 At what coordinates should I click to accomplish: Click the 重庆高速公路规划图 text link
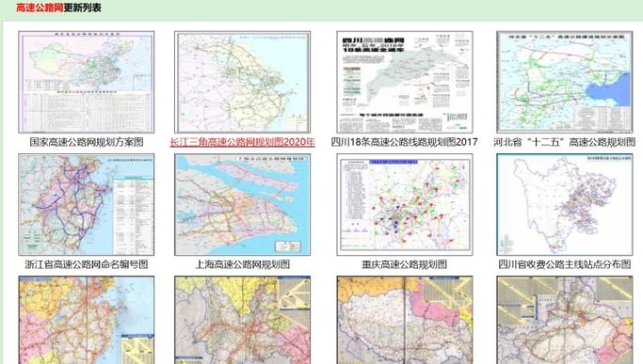click(x=404, y=264)
